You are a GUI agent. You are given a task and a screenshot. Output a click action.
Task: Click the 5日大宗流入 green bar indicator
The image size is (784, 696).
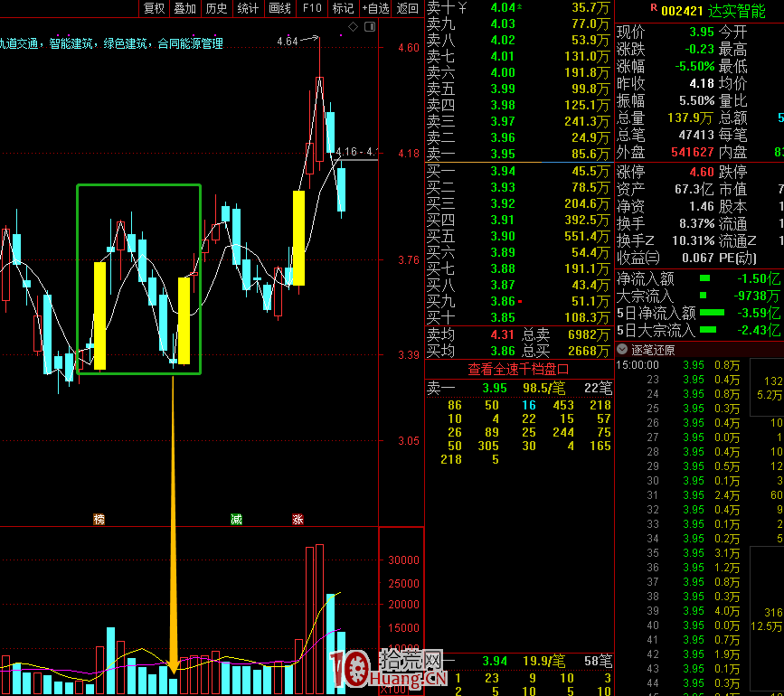click(x=708, y=330)
